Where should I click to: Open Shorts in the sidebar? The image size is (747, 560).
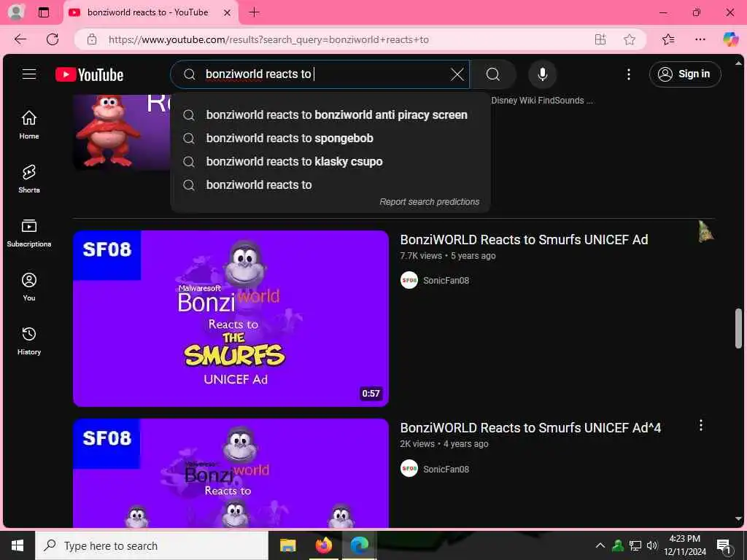point(29,179)
